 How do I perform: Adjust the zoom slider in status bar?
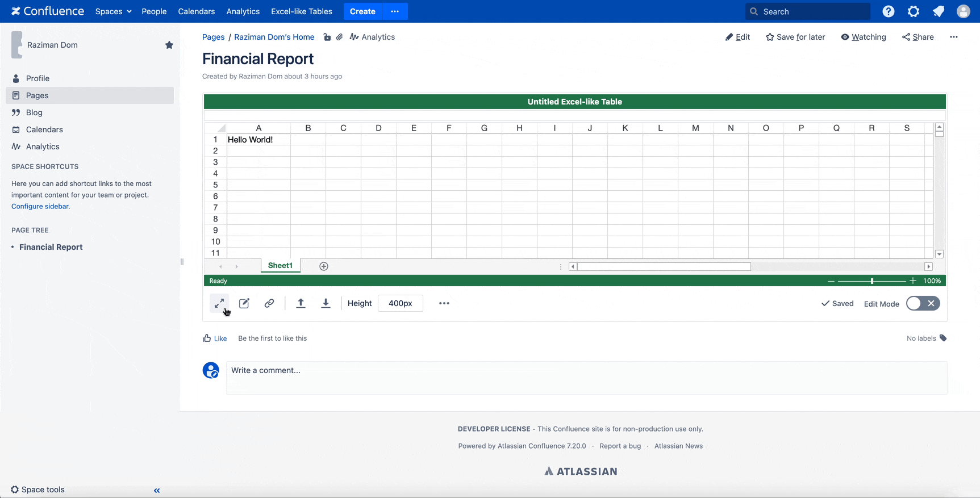(x=872, y=281)
